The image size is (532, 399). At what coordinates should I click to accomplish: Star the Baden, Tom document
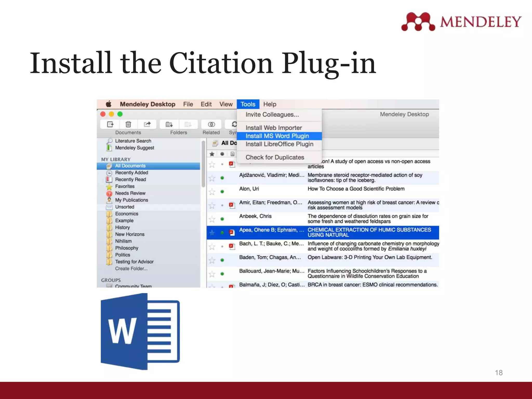(212, 260)
